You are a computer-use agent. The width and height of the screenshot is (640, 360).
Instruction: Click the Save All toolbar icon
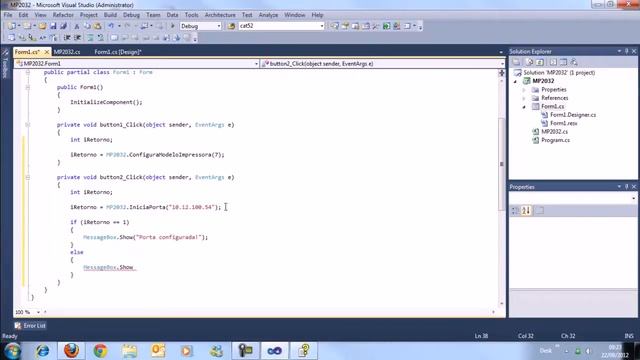[x=63, y=26]
